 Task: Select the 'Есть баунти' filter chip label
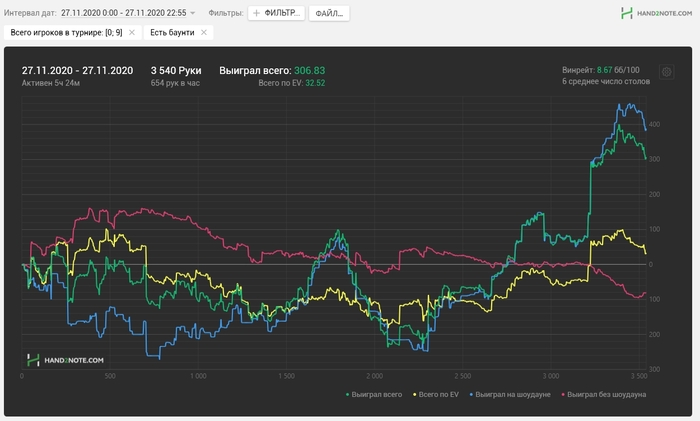click(172, 33)
